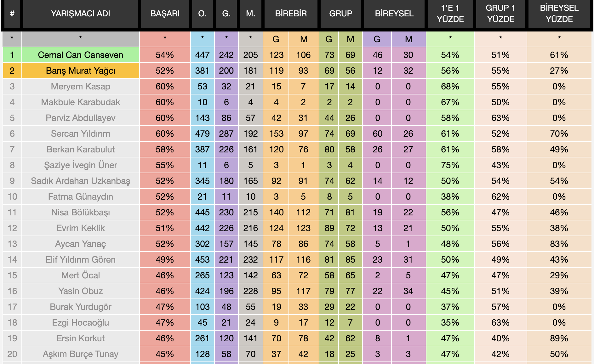The image size is (594, 364).
Task: Select the GRUP 1 YÜZDE header
Action: [x=500, y=14]
